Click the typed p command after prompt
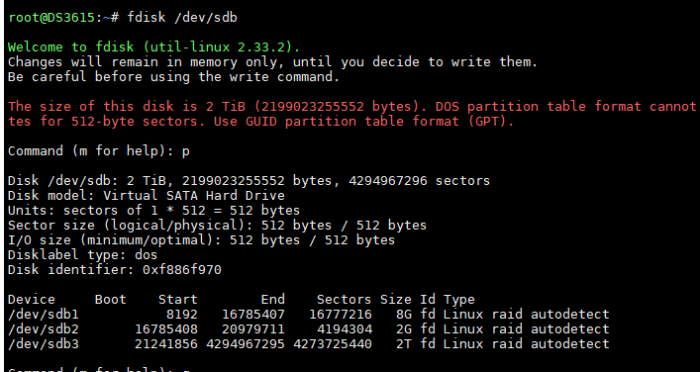 coord(186,152)
